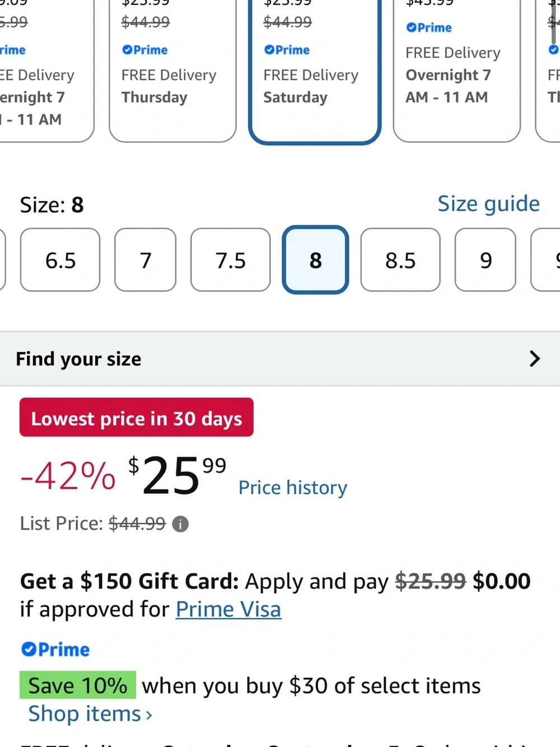560x747 pixels.
Task: Select size 8.5
Action: pyautogui.click(x=400, y=260)
